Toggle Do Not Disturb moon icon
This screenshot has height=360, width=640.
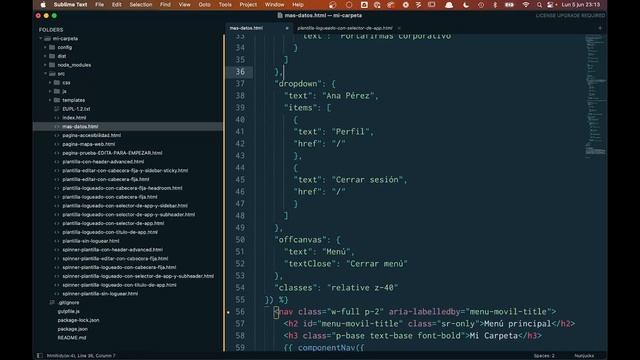[466, 5]
